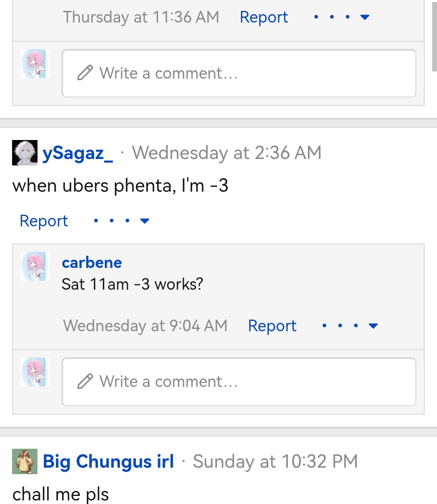
Task: Report carbene's comment
Action: [272, 325]
